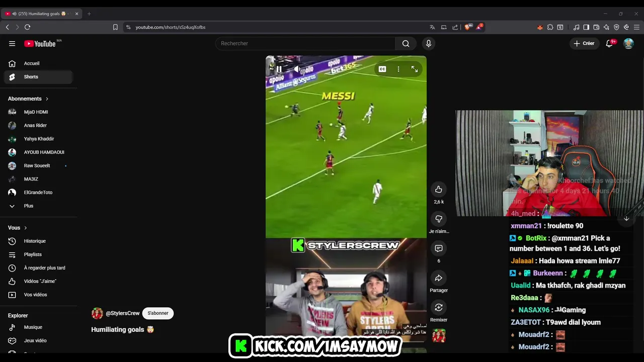Image resolution: width=644 pixels, height=362 pixels.
Task: Open the YouTube hamburger guide menu
Action: pyautogui.click(x=12, y=44)
